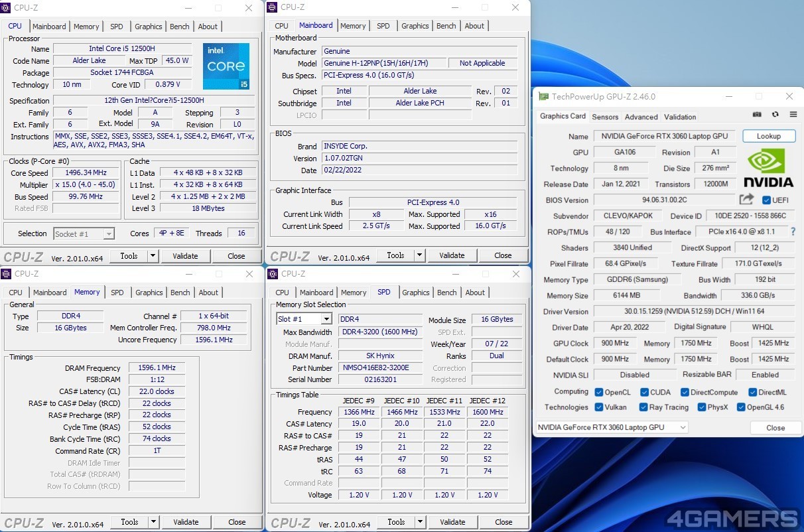Open the About tab in the Memory window
This screenshot has width=804, height=532.
208,293
